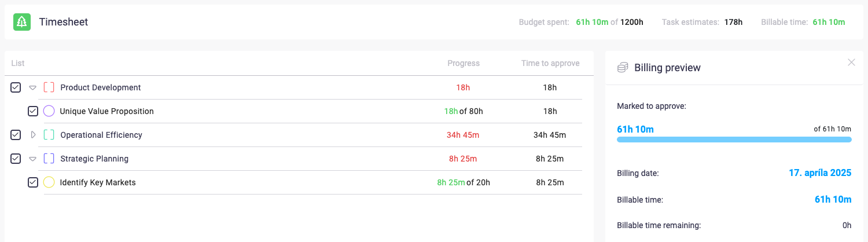Click the coins icon in Billing preview header
Viewport: 868px width, 242px height.
pos(623,68)
